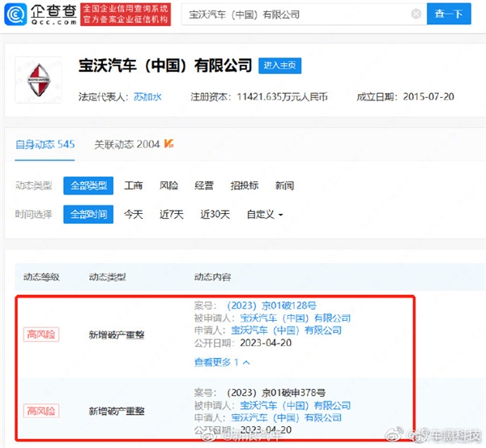The image size is (486, 448).
Task: Open 申请人 company link in first row
Action: (286, 331)
